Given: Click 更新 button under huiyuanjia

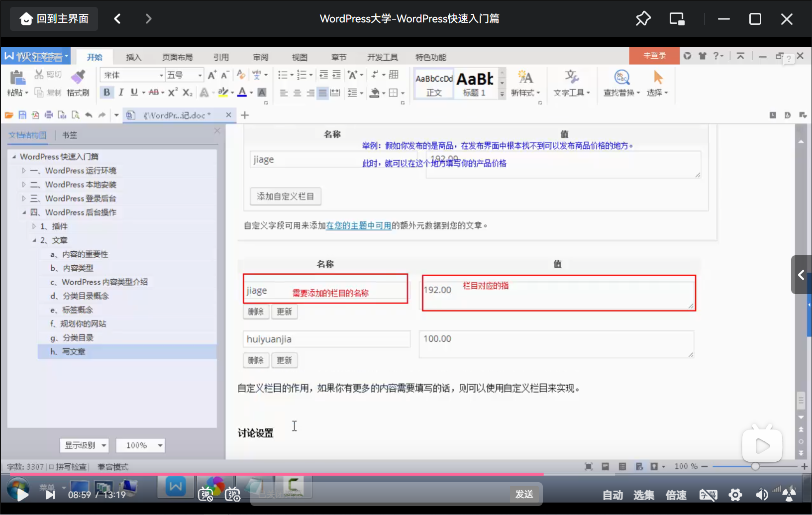Looking at the screenshot, I should [x=285, y=360].
